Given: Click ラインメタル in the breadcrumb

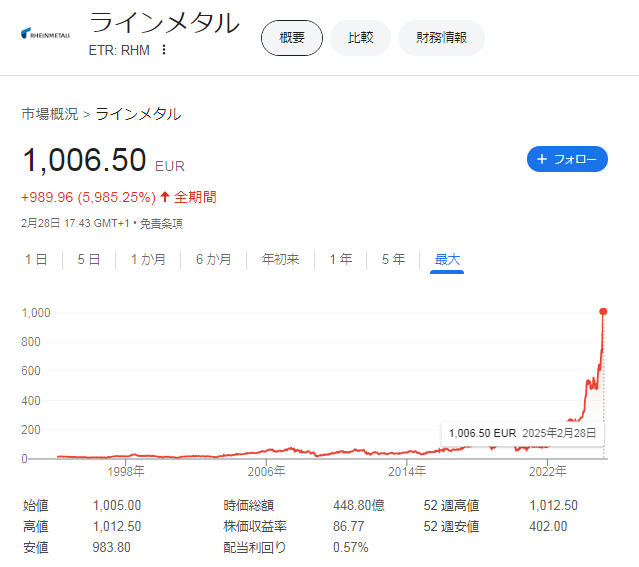Looking at the screenshot, I should point(138,114).
